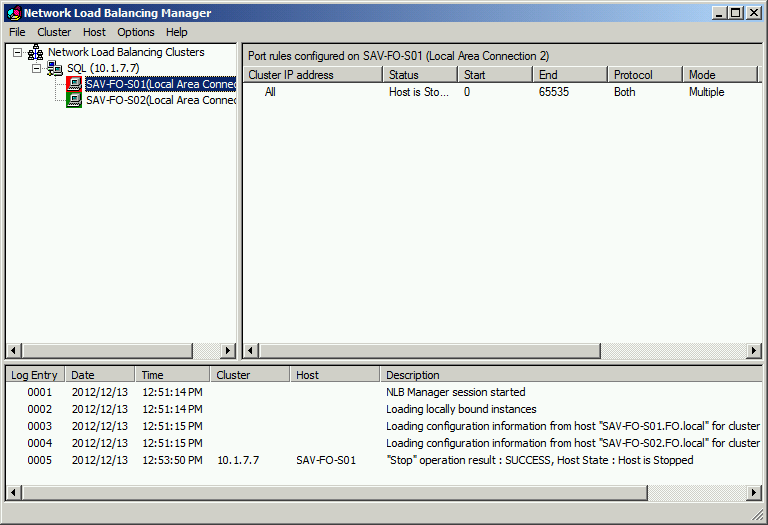Click the Network Load Balancing Clusters root icon

pos(36,52)
